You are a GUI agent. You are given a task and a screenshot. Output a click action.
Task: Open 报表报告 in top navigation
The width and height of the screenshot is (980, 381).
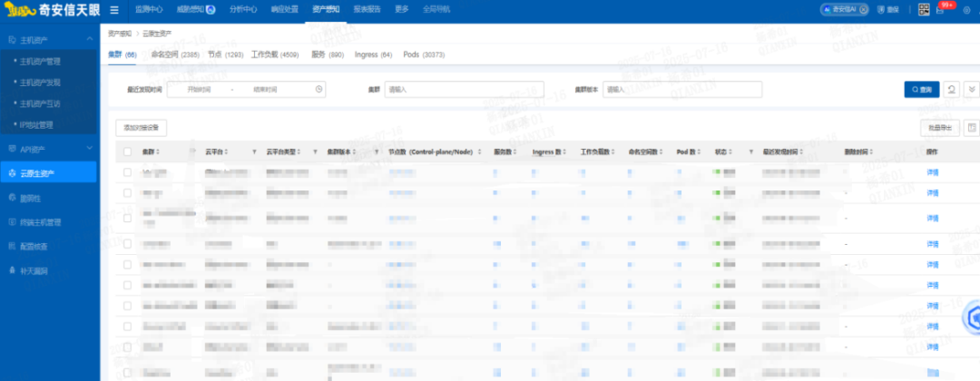pos(367,9)
